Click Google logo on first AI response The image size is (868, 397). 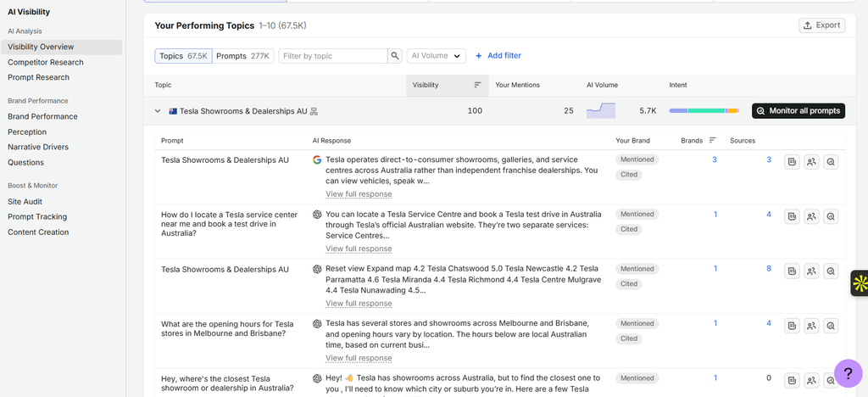coord(317,160)
